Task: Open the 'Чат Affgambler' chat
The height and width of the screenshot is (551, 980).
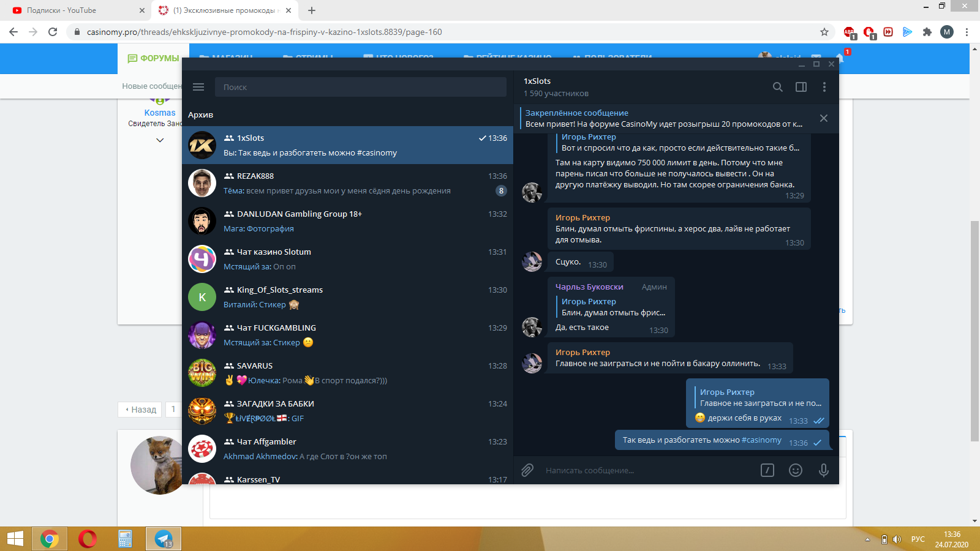Action: tap(347, 449)
